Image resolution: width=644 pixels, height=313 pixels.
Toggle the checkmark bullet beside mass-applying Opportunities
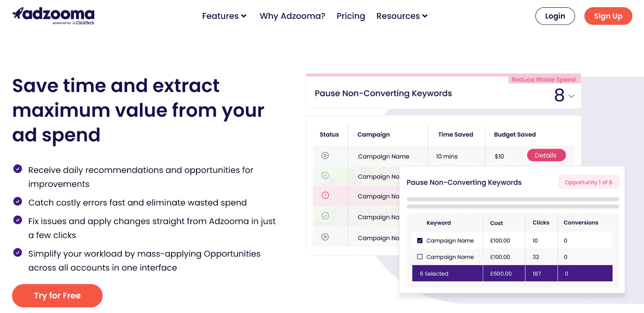click(17, 253)
